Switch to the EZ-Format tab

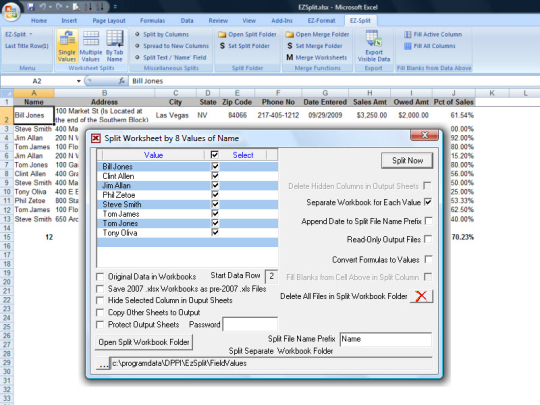[x=321, y=21]
